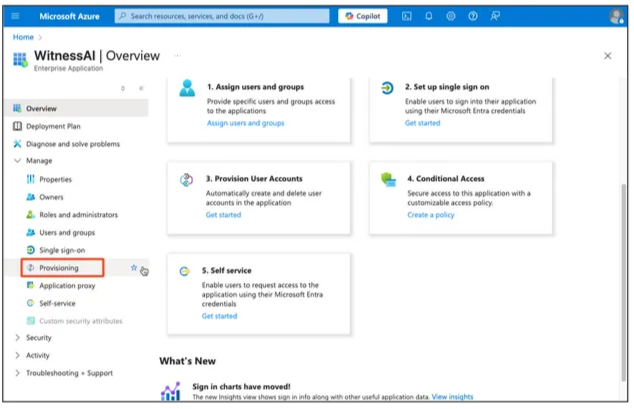634x409 pixels.
Task: Click the Roles and administrators icon
Action: 30,214
